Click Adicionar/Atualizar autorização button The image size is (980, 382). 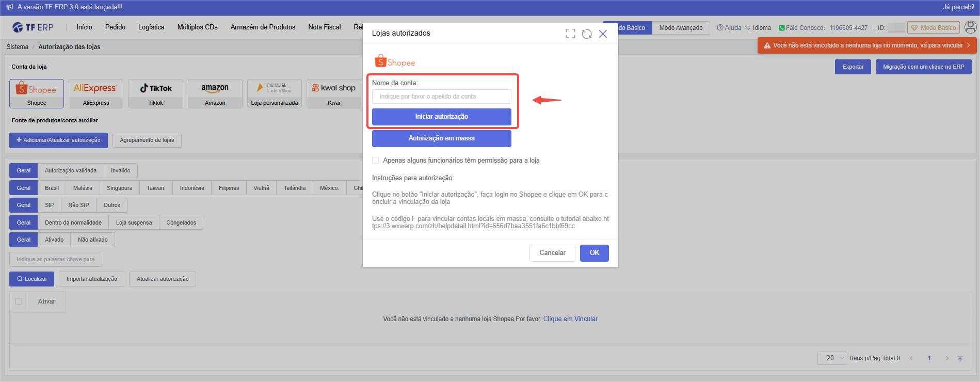click(x=58, y=140)
